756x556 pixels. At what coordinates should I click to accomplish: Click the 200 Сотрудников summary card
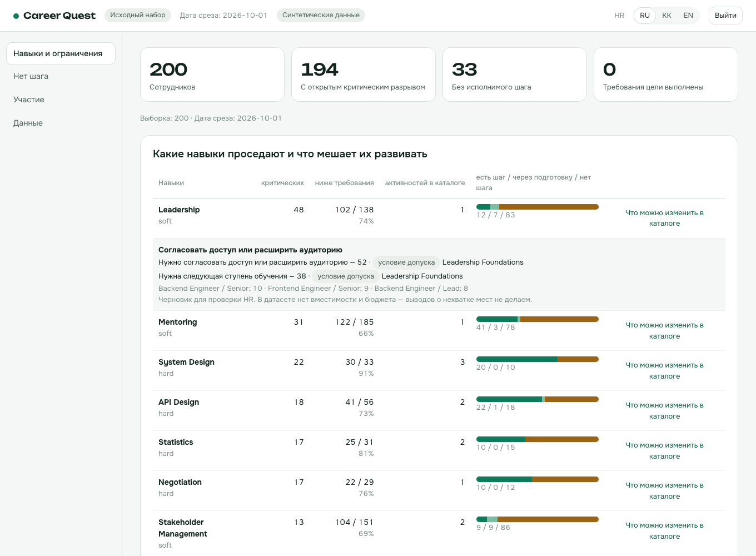pos(212,75)
